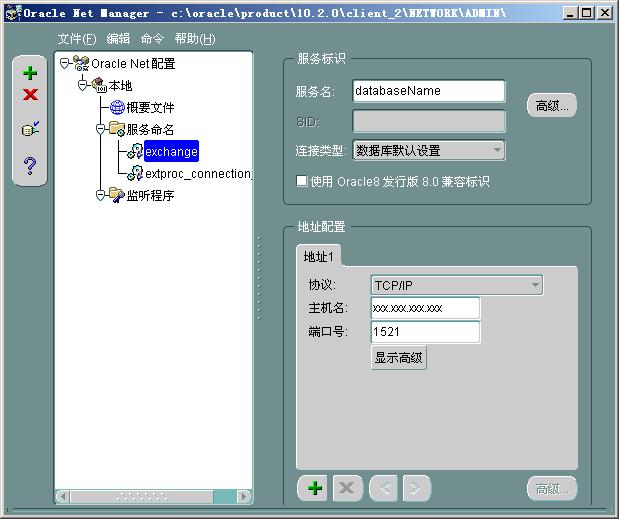The image size is (619, 519).
Task: Click the Oracle Net Manager title bar icon
Action: click(13, 13)
